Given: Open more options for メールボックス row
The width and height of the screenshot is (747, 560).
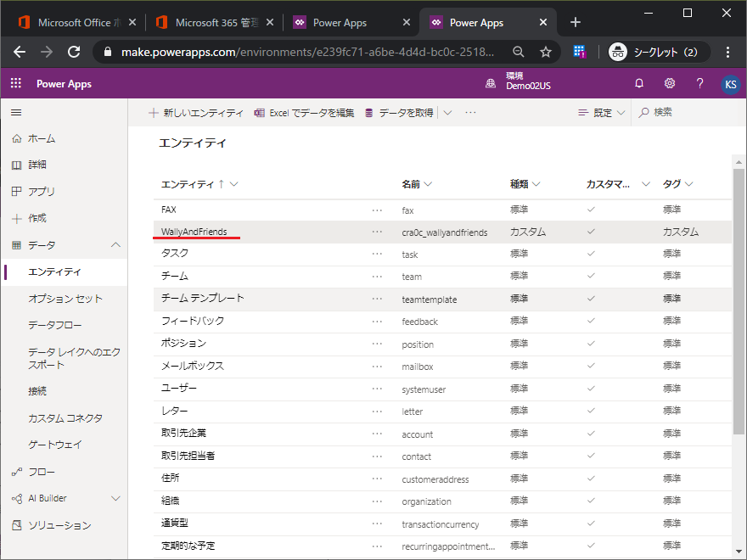Looking at the screenshot, I should click(377, 367).
